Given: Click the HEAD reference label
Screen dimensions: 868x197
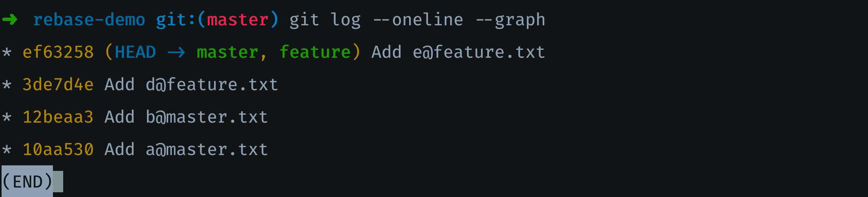Looking at the screenshot, I should click(135, 52).
